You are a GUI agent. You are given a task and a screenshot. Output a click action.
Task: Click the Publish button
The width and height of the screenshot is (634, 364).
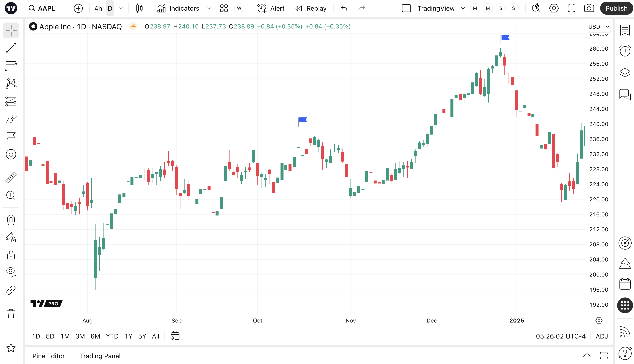pos(616,9)
